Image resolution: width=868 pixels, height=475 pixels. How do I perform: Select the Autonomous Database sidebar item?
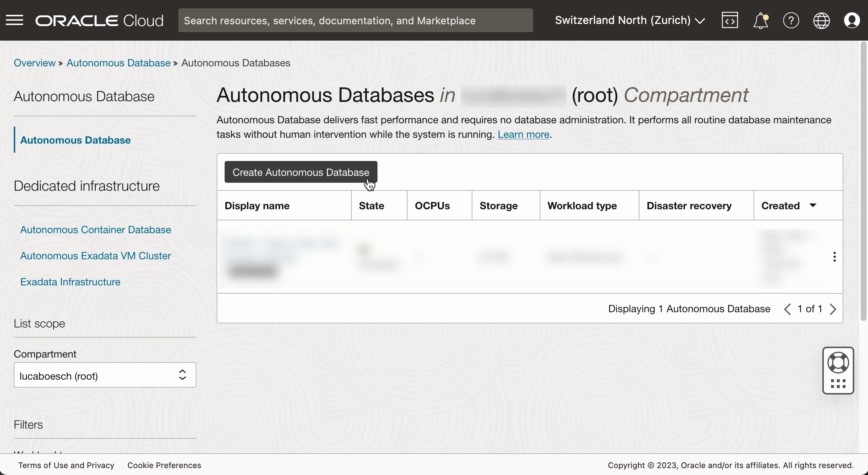click(75, 140)
